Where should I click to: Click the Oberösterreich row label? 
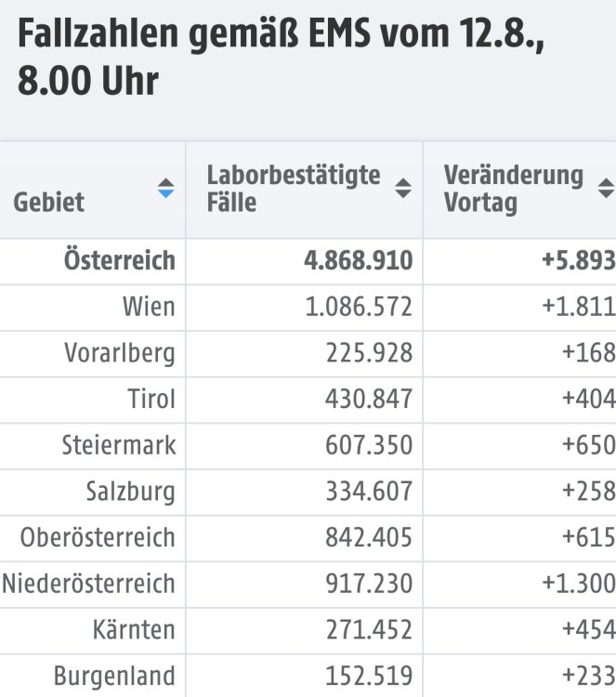pyautogui.click(x=98, y=537)
